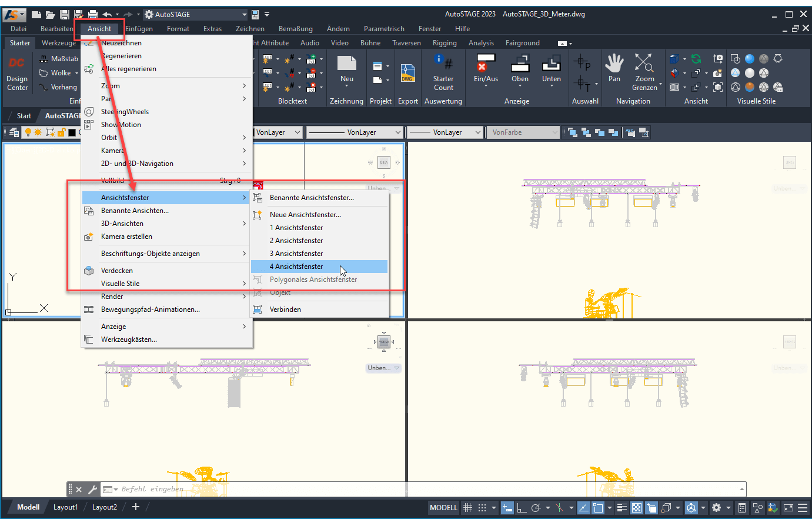Open the Format menu
This screenshot has height=519, width=812.
point(178,29)
